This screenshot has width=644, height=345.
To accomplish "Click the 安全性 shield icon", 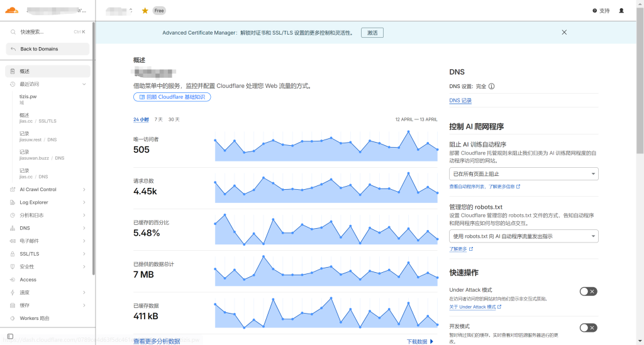I will [13, 266].
